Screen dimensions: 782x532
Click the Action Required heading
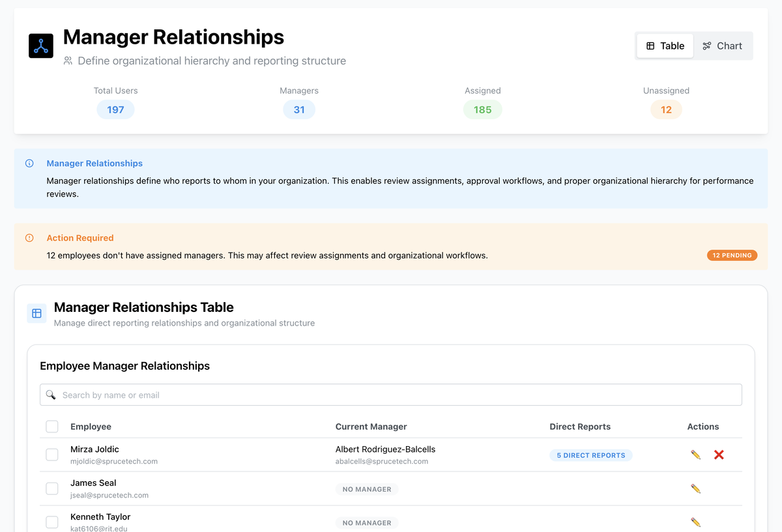click(x=80, y=238)
